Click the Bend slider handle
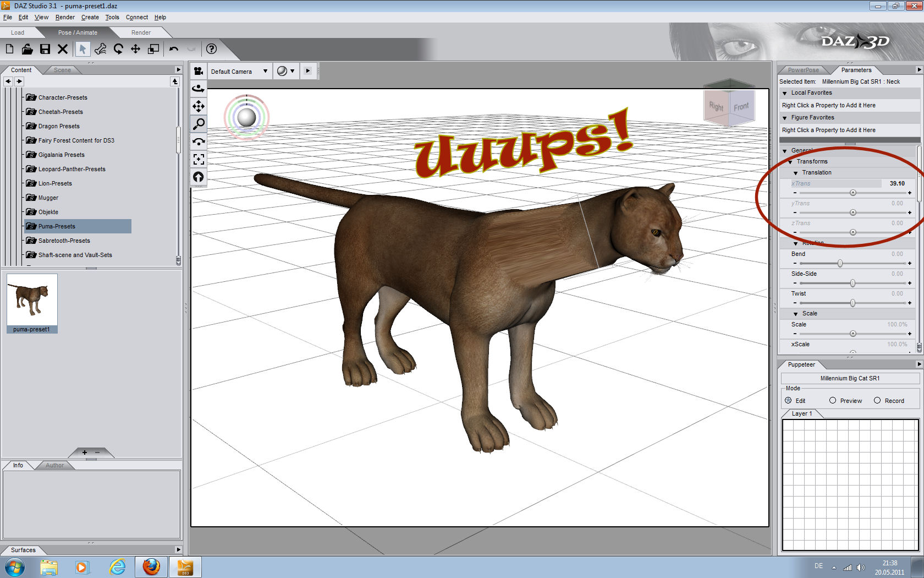Screen dimensions: 924x578 [x=840, y=263]
